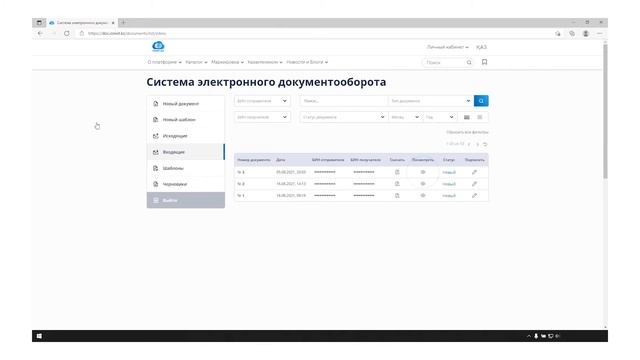Download document № 2
The width and height of the screenshot is (640, 360).
pos(397,184)
